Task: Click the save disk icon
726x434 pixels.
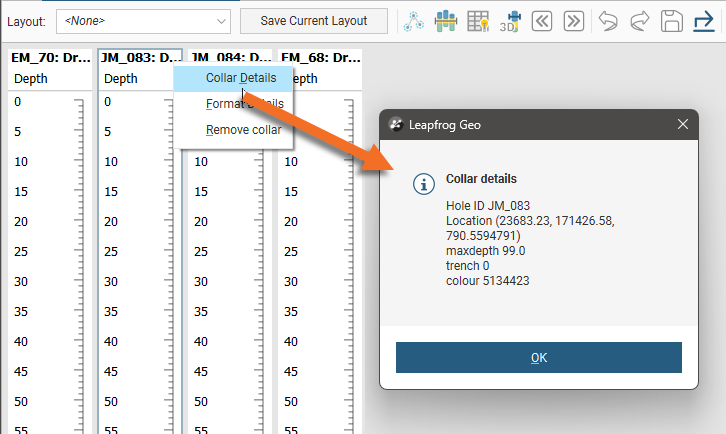Action: coord(672,21)
